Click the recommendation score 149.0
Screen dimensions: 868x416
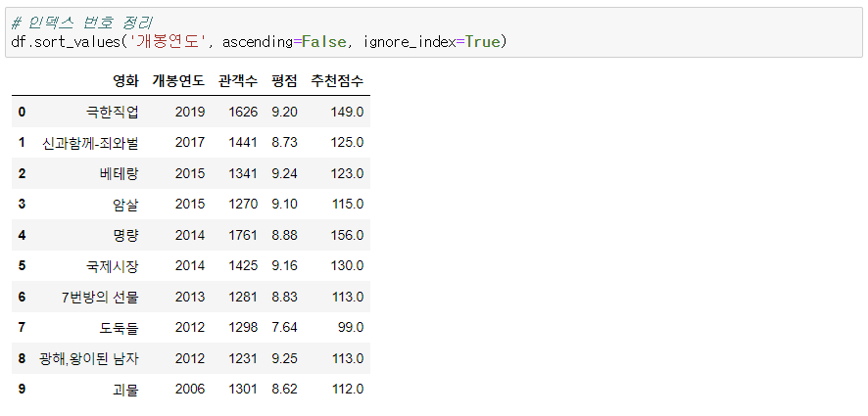347,113
